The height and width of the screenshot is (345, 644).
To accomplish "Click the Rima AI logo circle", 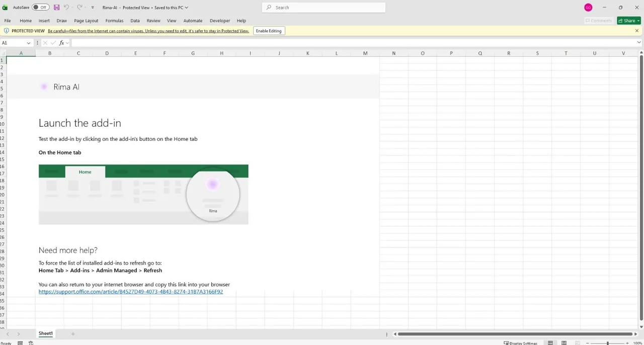I will pyautogui.click(x=44, y=87).
